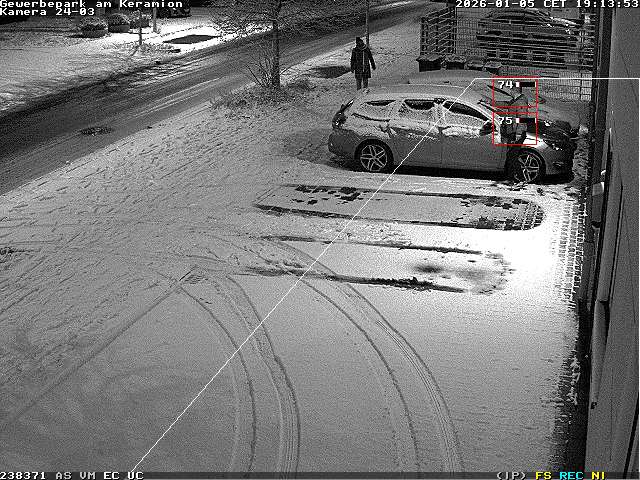This screenshot has height=480, width=640.
Task: Click the REC recording indicator
Action: (571, 475)
